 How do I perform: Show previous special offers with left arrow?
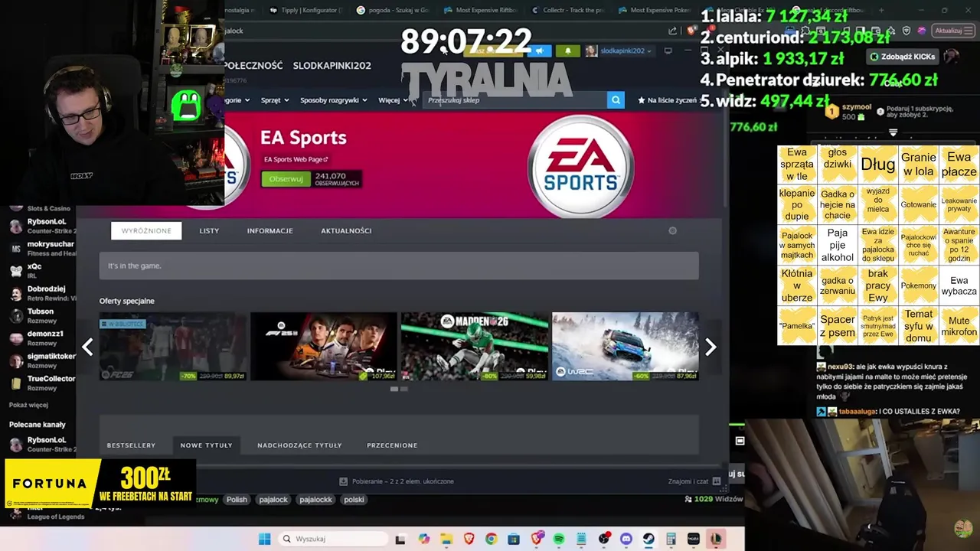coord(87,347)
